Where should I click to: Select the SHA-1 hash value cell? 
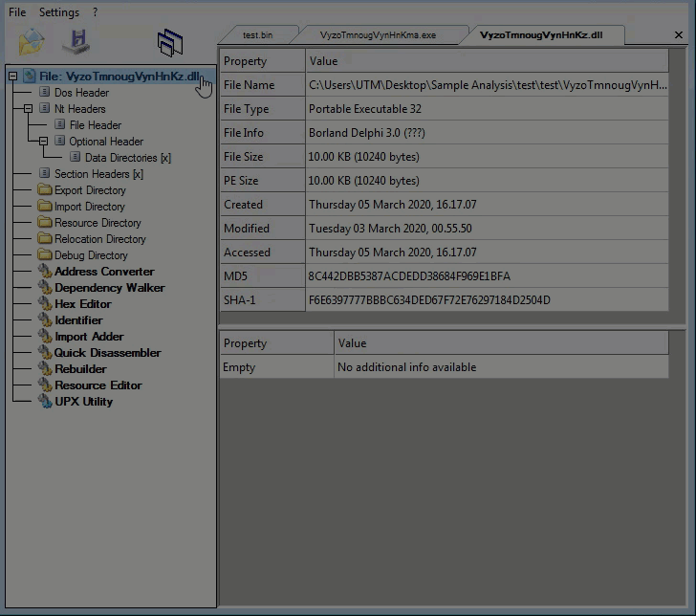tap(487, 300)
